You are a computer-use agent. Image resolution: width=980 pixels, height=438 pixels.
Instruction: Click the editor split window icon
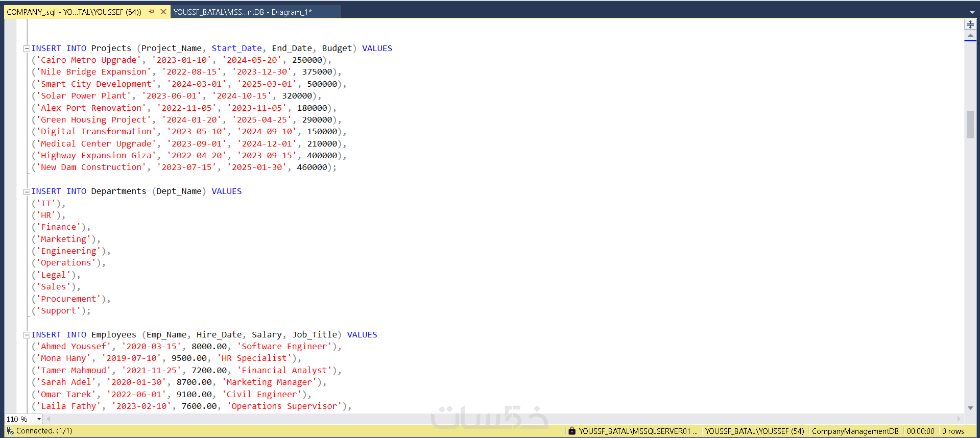click(x=970, y=24)
